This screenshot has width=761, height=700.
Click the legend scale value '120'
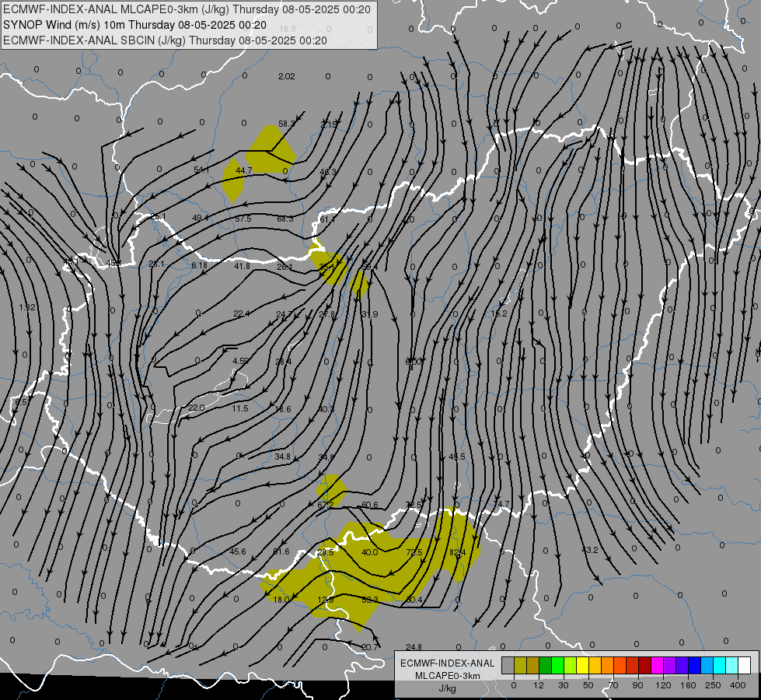(x=663, y=685)
